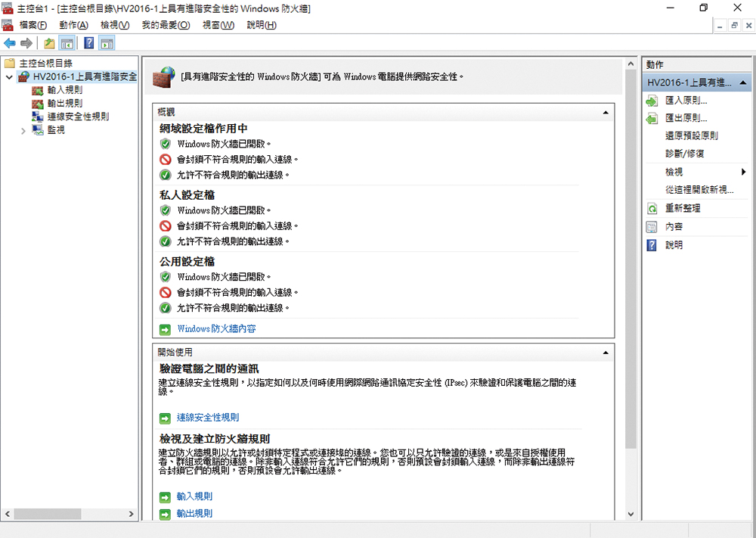Click the HV2016-1 firewall node icon
The height and width of the screenshot is (538, 756).
(x=23, y=76)
